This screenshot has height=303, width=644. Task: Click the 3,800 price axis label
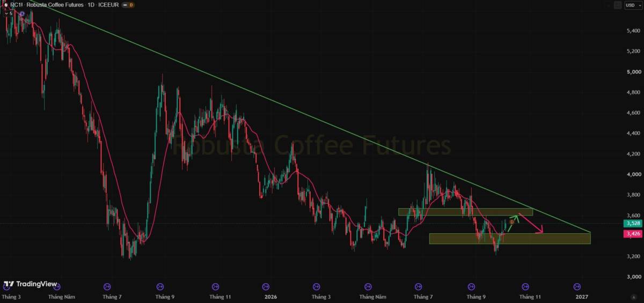633,195
